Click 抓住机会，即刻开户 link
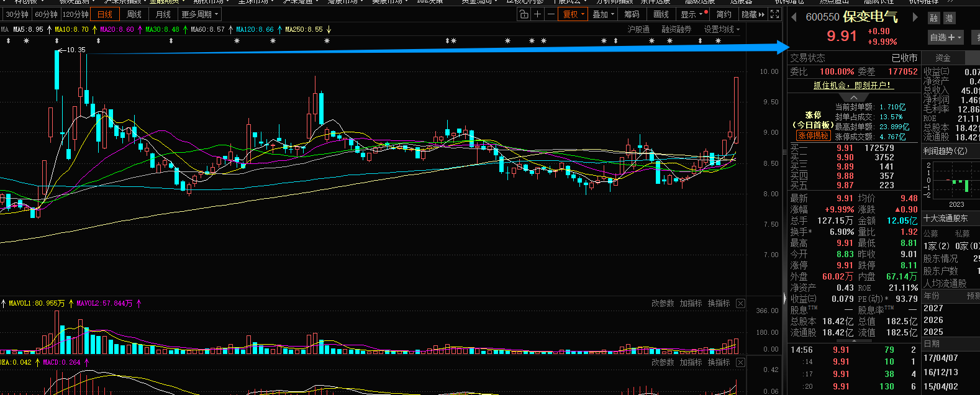This screenshot has width=980, height=395. [x=853, y=85]
